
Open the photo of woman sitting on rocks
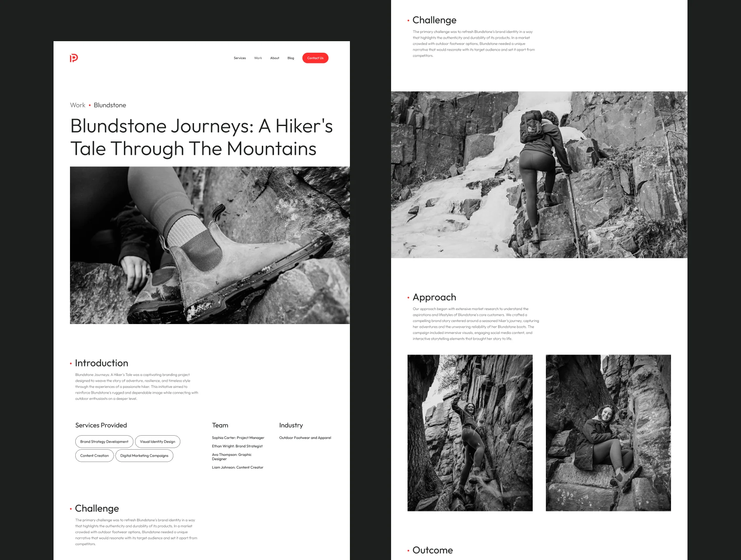608,433
